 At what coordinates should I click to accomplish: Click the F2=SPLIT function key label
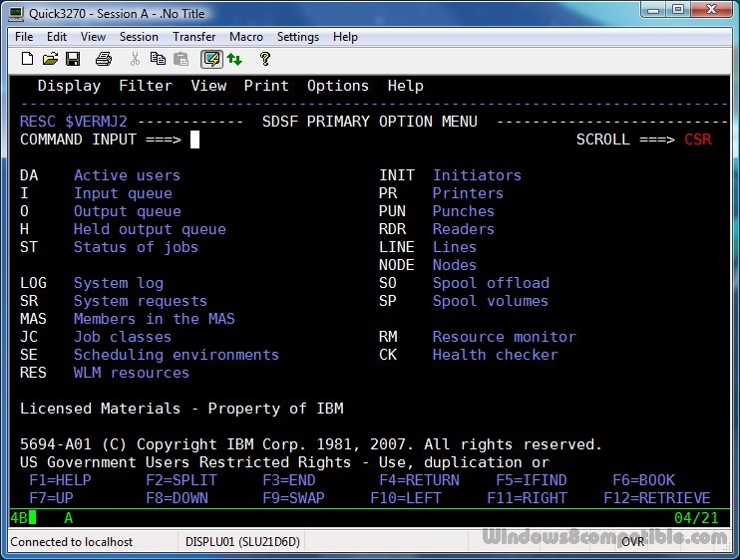[x=182, y=480]
